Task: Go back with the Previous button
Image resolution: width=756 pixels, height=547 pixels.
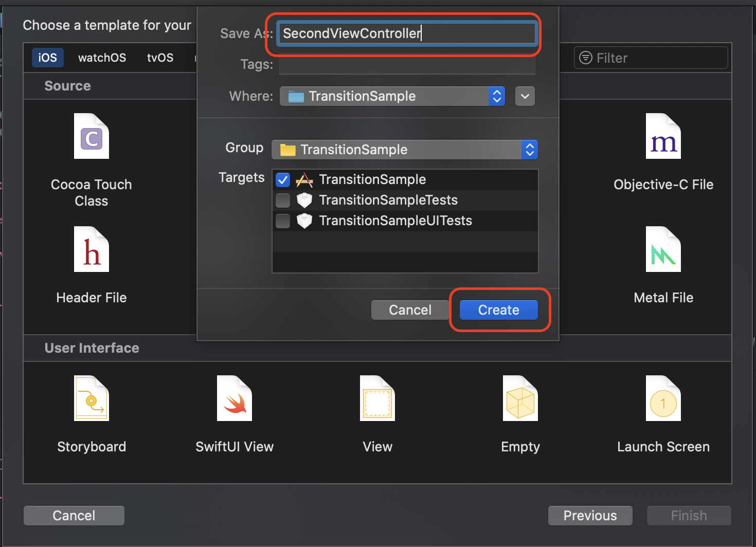Action: coord(590,516)
